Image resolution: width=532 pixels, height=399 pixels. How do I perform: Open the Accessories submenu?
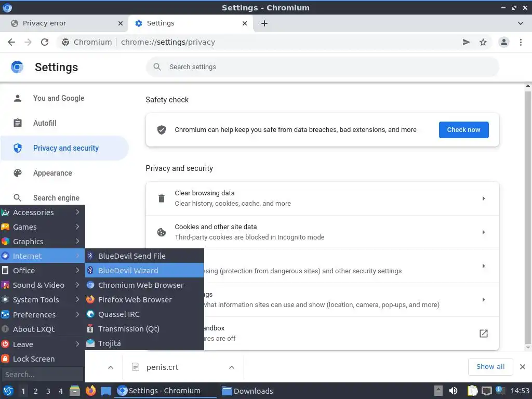coord(43,212)
